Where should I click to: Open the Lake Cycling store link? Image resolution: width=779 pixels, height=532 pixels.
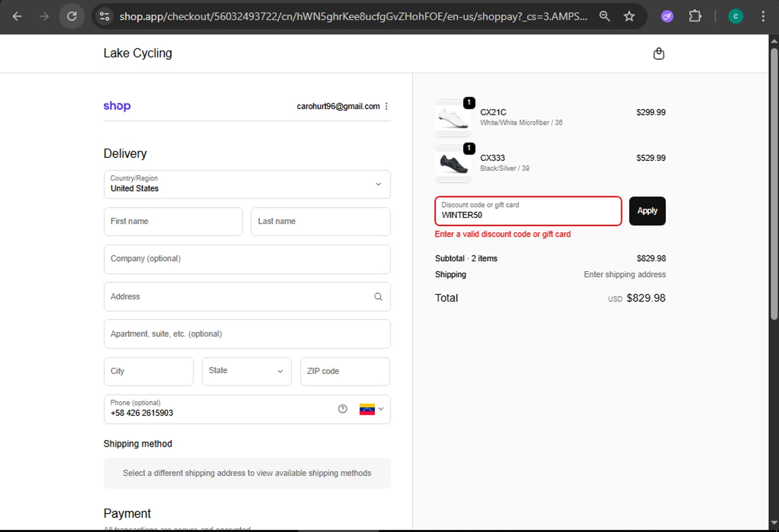point(138,53)
